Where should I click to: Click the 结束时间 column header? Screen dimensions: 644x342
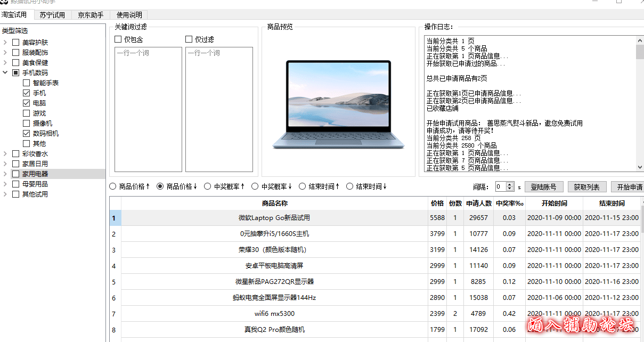(612, 203)
